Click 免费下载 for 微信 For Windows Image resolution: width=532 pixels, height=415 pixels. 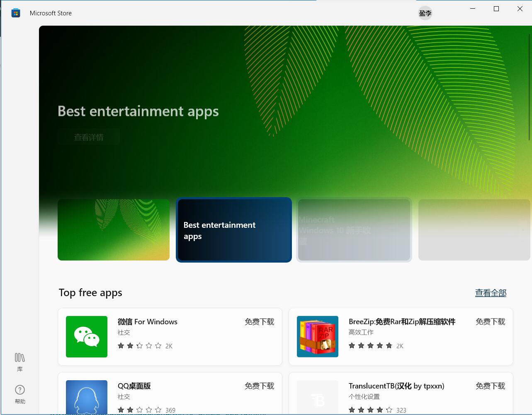(259, 322)
